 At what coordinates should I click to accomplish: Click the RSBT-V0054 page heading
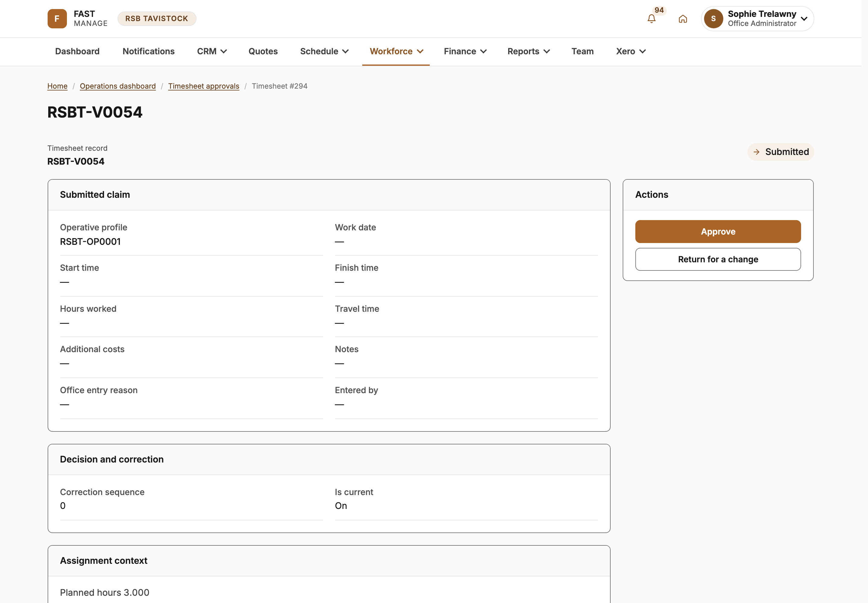95,112
